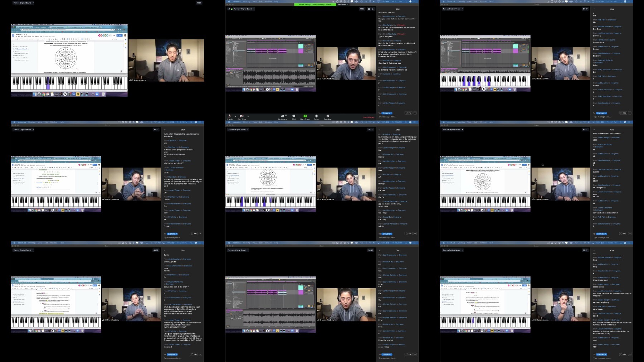Open chat More options in the 18:52 frame
This screenshot has width=644, height=362.
point(415,113)
